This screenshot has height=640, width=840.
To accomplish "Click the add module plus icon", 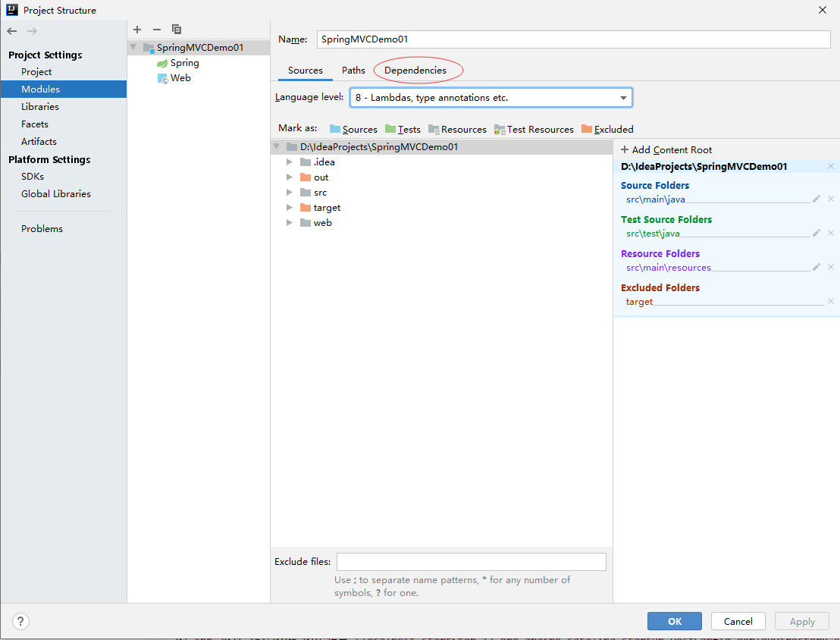I will pos(137,30).
